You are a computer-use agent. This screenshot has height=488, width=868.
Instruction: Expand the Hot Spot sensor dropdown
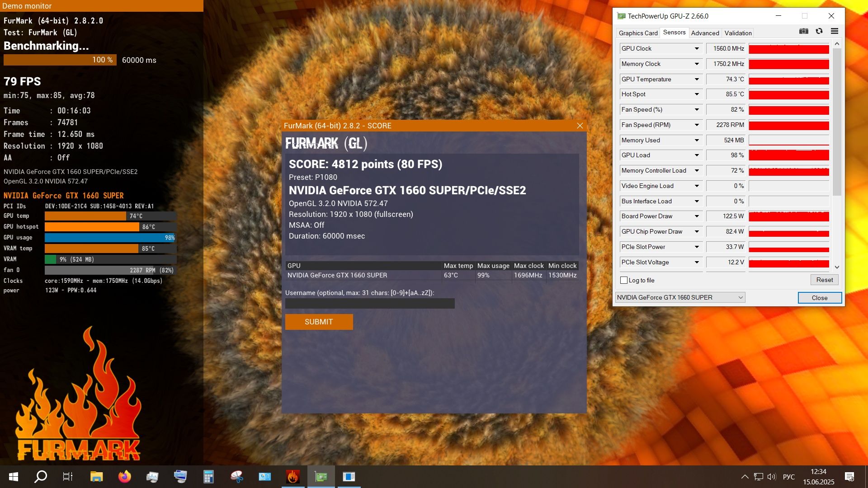coord(697,94)
